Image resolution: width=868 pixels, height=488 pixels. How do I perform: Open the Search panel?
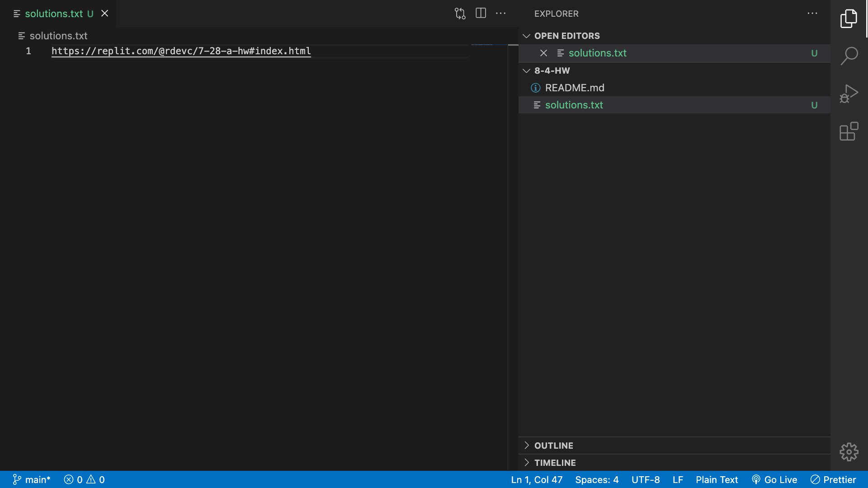tap(849, 55)
